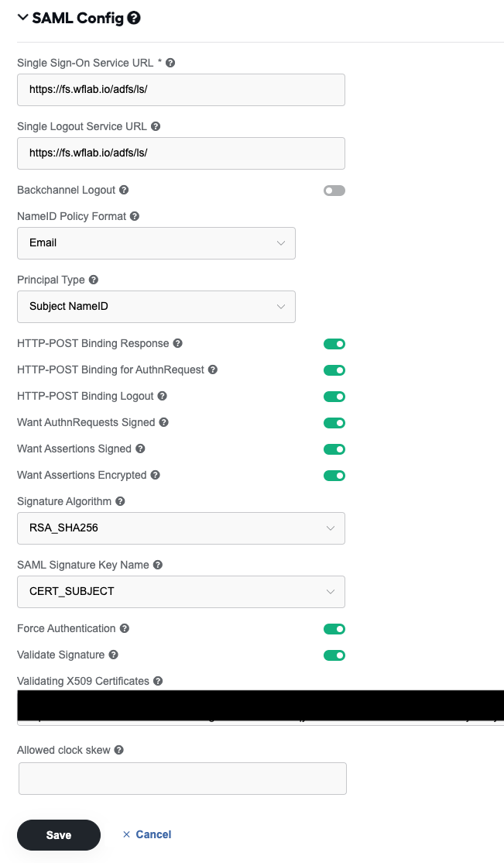Open help icon next to SAML Config heading
The height and width of the screenshot is (863, 504).
pos(134,18)
